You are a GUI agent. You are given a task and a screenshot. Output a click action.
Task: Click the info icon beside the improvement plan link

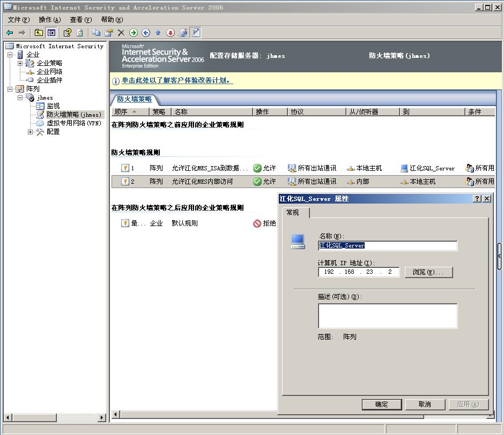(x=116, y=81)
